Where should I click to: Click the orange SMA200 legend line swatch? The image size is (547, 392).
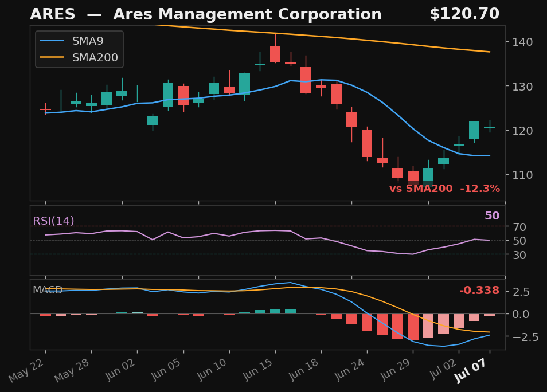(52, 57)
